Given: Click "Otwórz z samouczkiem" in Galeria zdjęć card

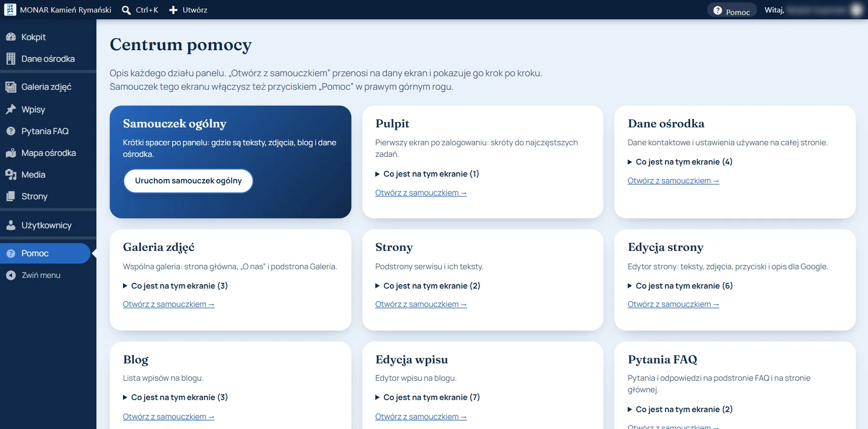Looking at the screenshot, I should pos(169,304).
